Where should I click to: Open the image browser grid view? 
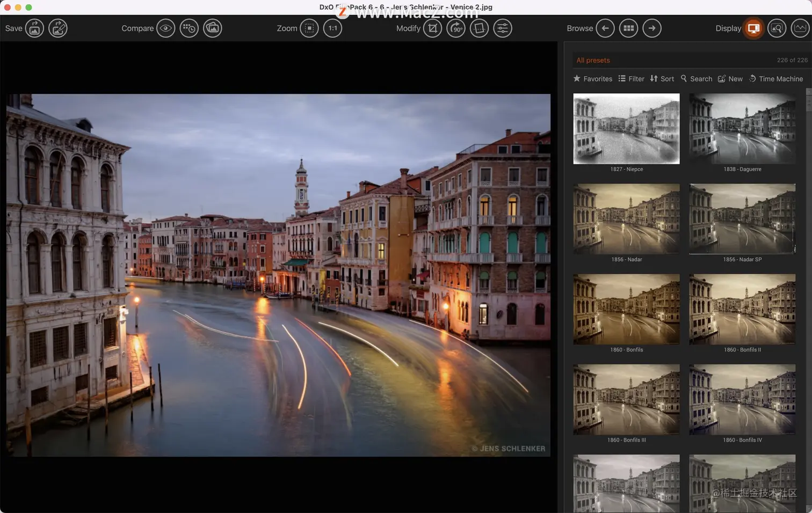click(x=628, y=28)
